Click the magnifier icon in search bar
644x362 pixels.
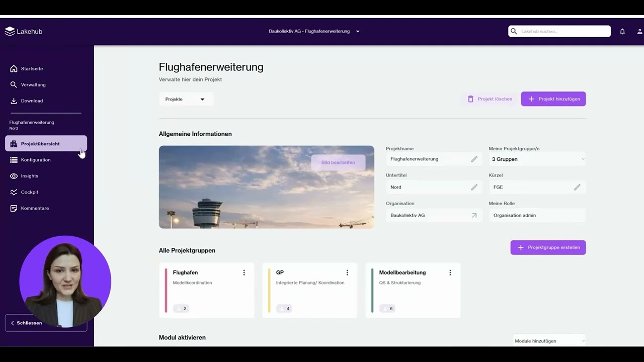(x=514, y=31)
